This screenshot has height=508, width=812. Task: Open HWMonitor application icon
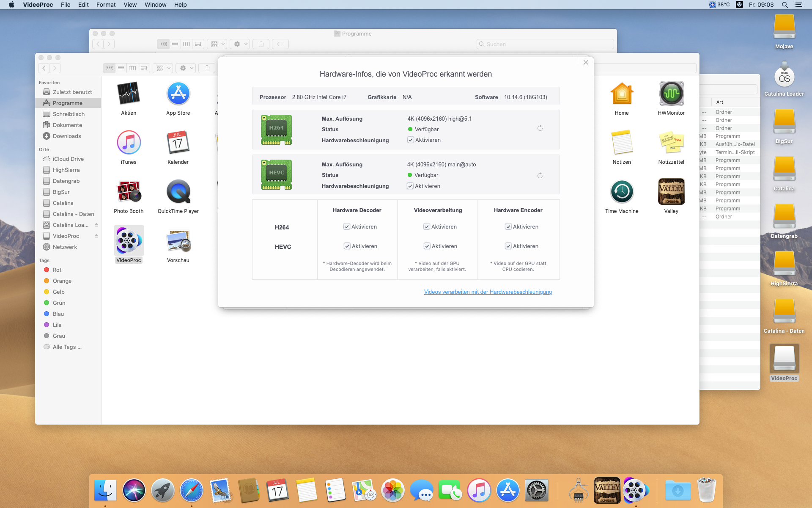coord(671,94)
